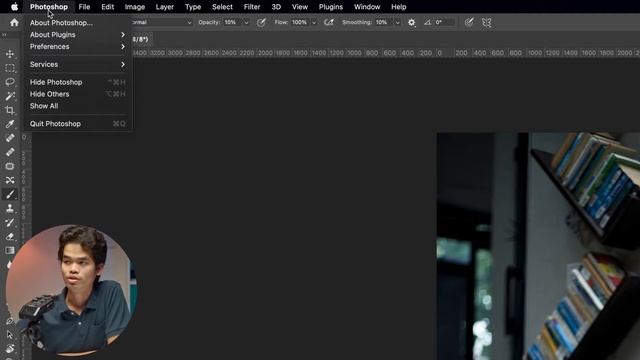Viewport: 640px width, 360px height.
Task: Select the Clone Stamp tool
Action: pyautogui.click(x=10, y=208)
